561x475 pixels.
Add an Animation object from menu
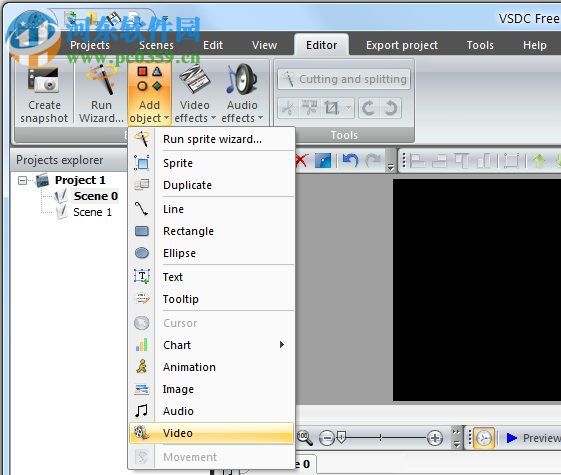(211, 367)
